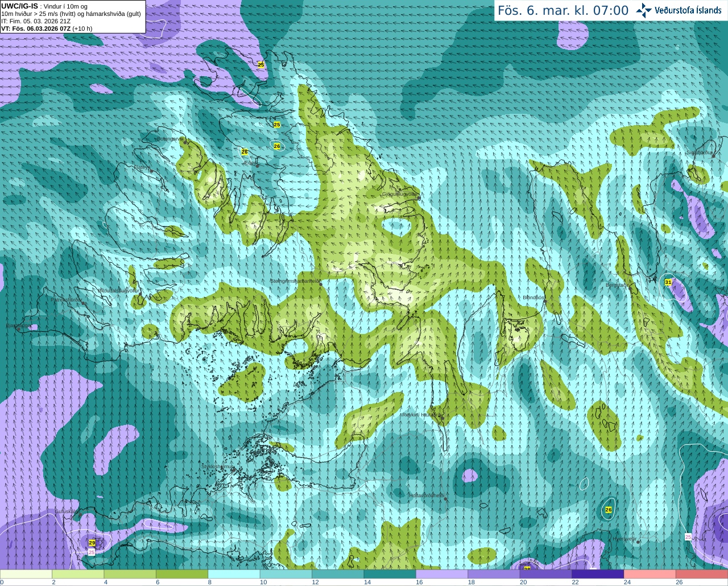Click the yellow gust label 29
This screenshot has height=586, width=728.
[92, 543]
